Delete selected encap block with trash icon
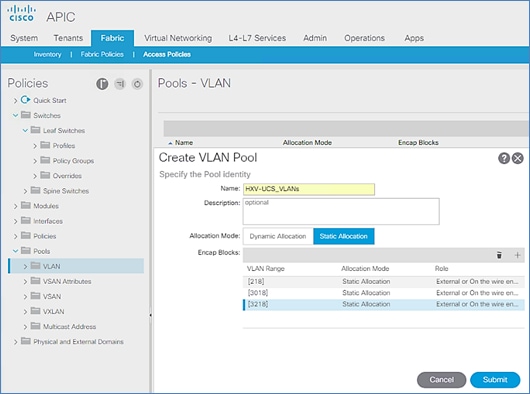The width and height of the screenshot is (530, 394). tap(499, 255)
